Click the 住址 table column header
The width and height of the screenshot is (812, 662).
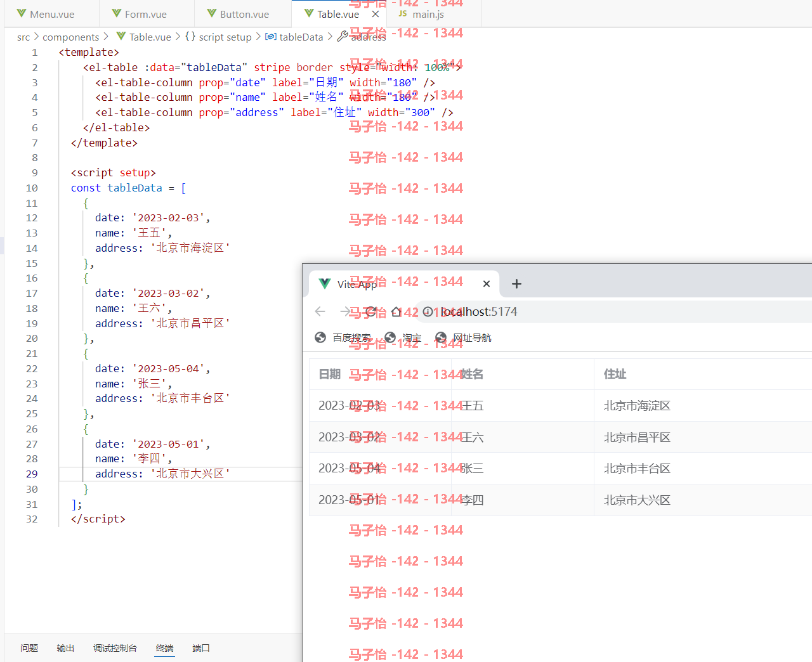pyautogui.click(x=703, y=374)
